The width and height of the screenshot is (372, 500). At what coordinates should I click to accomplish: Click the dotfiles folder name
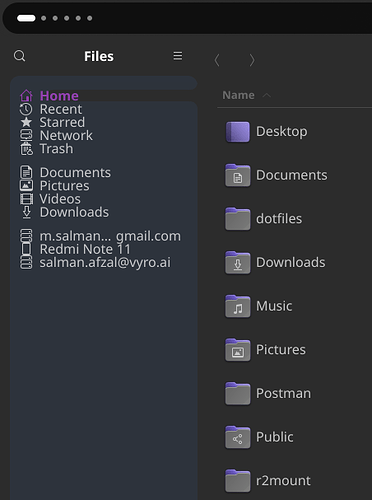click(x=279, y=219)
